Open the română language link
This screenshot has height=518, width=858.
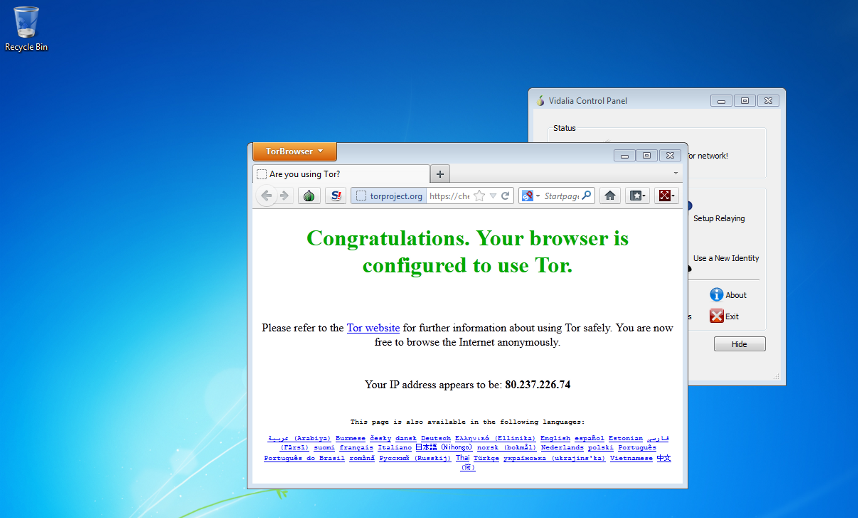[x=362, y=458]
